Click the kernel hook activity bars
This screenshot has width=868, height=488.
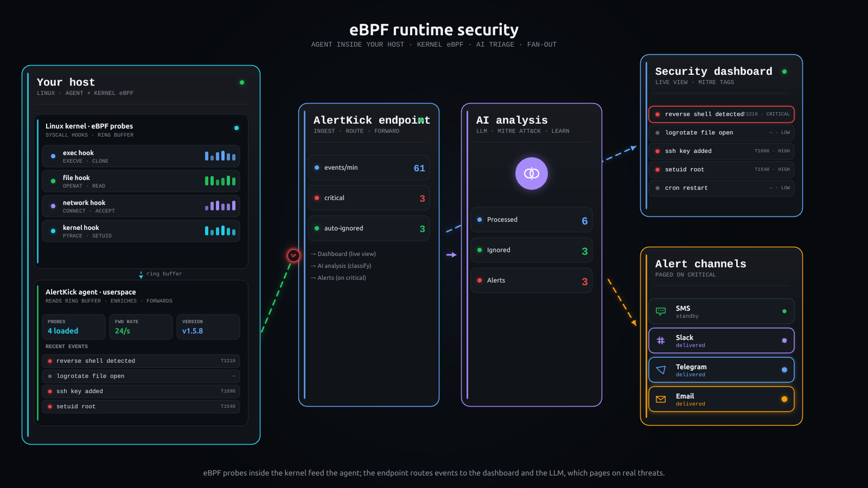[x=220, y=231]
